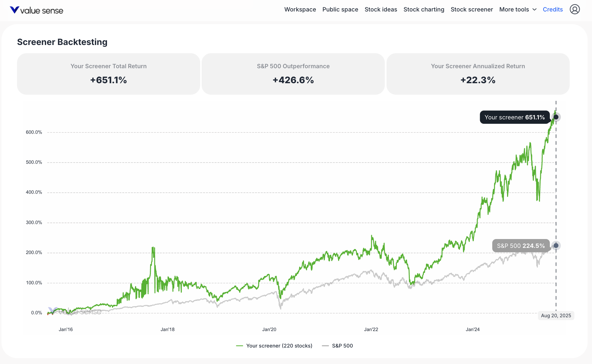Navigate to Stock ideas

[x=381, y=9]
